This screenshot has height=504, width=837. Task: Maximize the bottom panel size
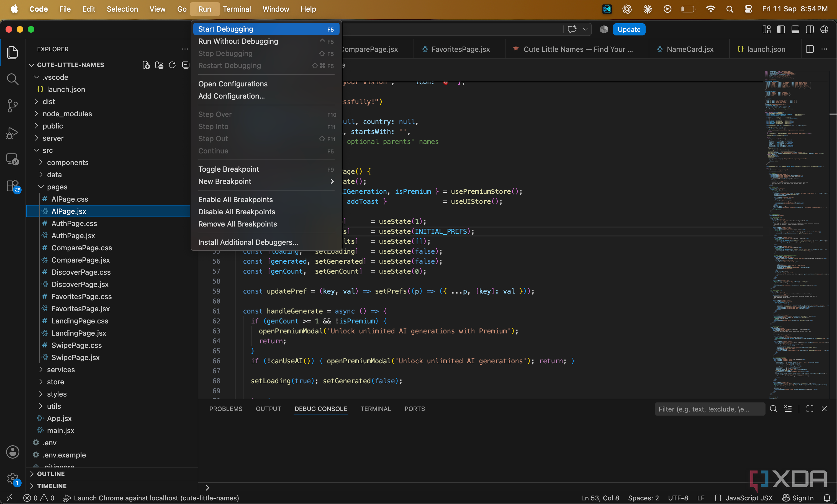(x=810, y=409)
